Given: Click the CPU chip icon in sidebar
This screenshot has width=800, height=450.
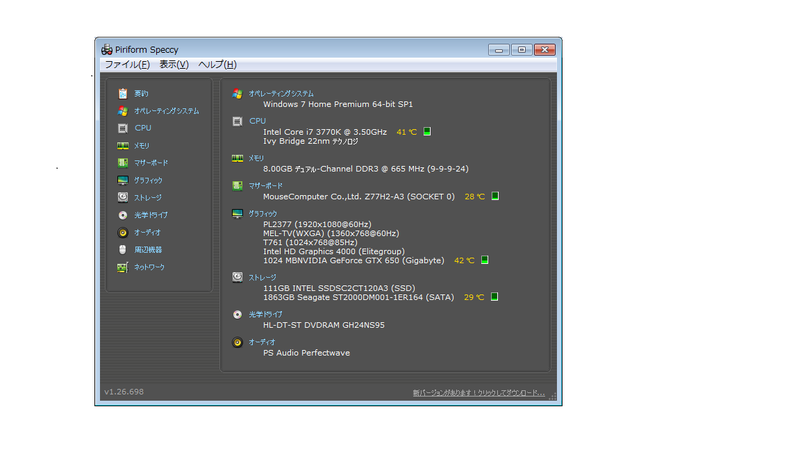Looking at the screenshot, I should tap(122, 128).
